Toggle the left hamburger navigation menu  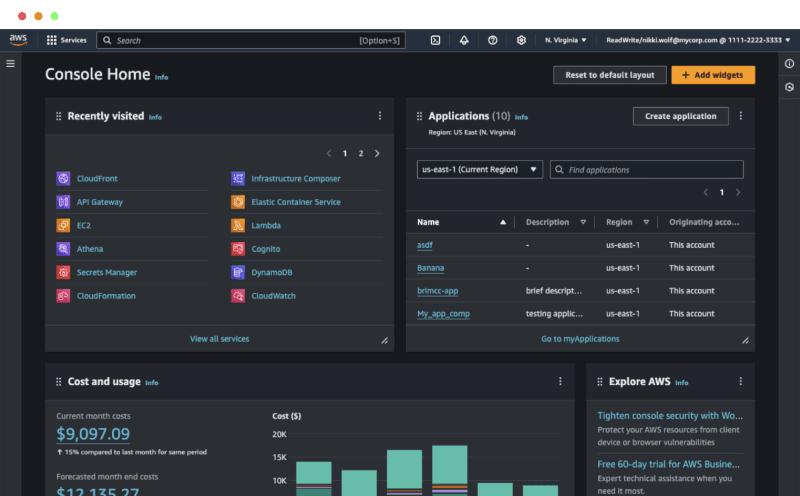click(x=10, y=64)
